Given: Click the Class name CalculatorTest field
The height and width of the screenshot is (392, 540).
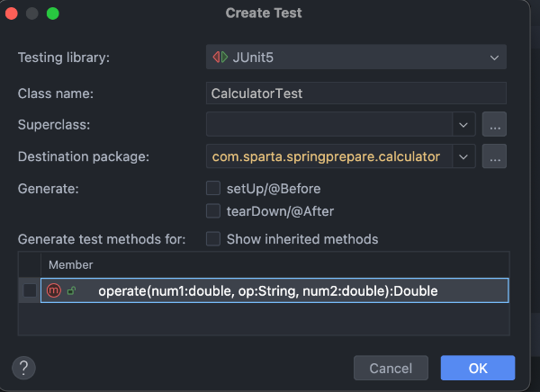Looking at the screenshot, I should 355,93.
